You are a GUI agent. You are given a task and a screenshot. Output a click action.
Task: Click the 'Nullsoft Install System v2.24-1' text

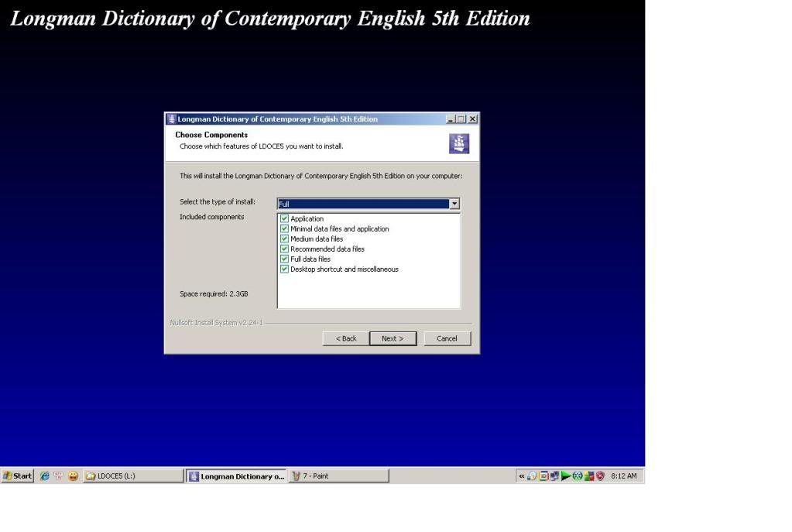(217, 323)
